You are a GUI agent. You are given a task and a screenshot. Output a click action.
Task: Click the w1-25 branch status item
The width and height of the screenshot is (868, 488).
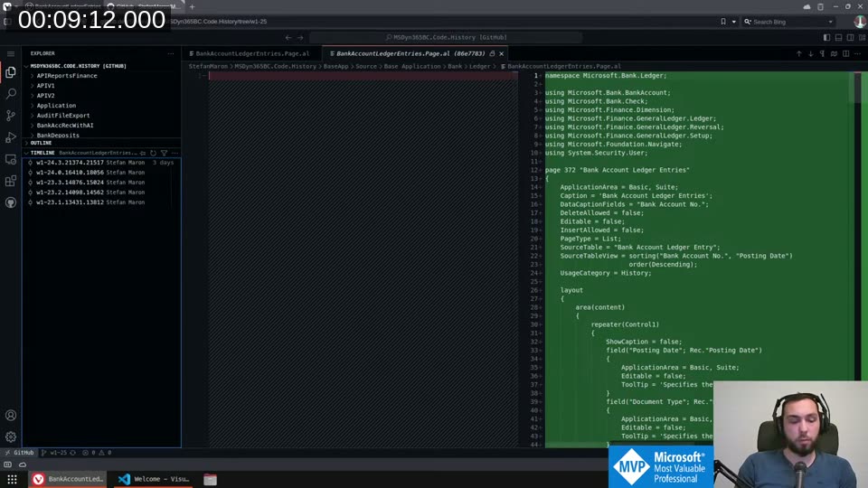click(53, 453)
